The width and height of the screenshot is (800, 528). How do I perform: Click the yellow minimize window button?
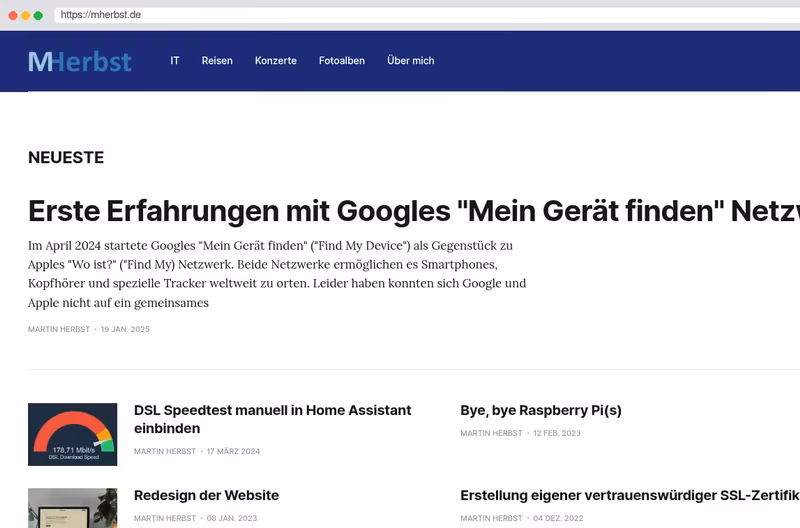[26, 15]
